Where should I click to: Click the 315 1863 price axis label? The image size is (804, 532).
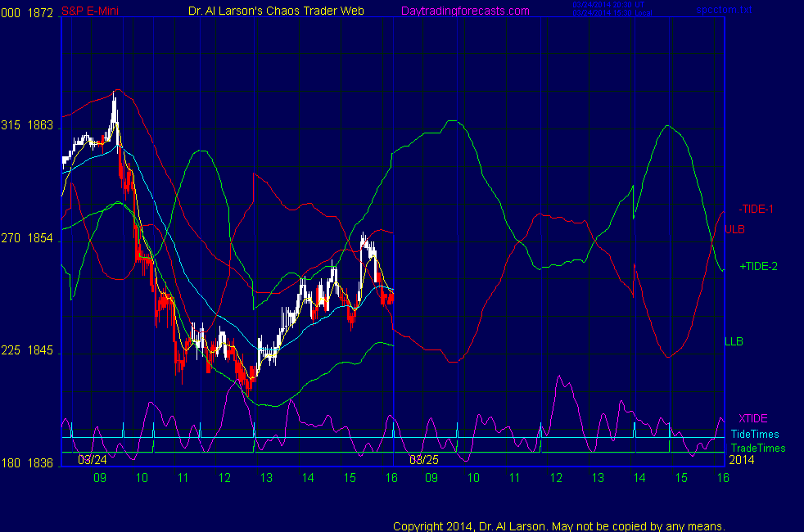27,125
